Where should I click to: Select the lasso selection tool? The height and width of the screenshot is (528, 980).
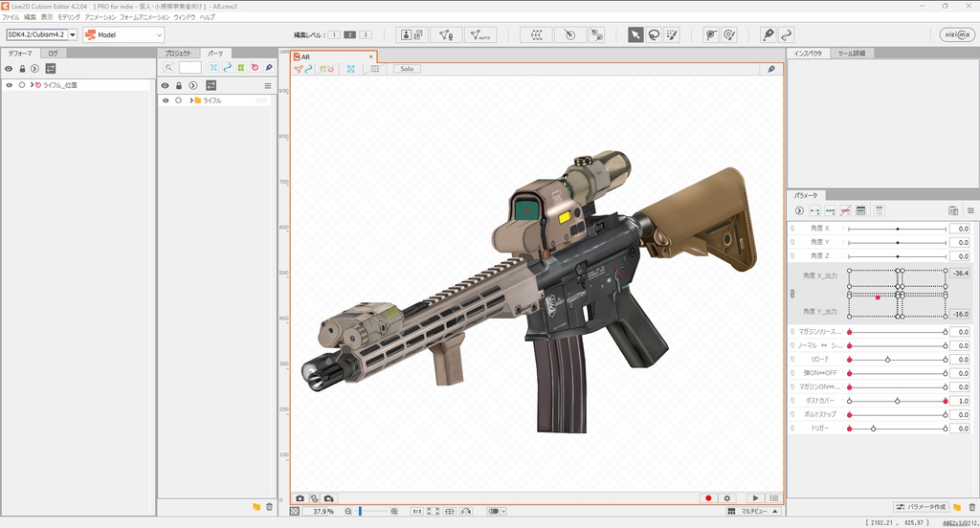[654, 34]
